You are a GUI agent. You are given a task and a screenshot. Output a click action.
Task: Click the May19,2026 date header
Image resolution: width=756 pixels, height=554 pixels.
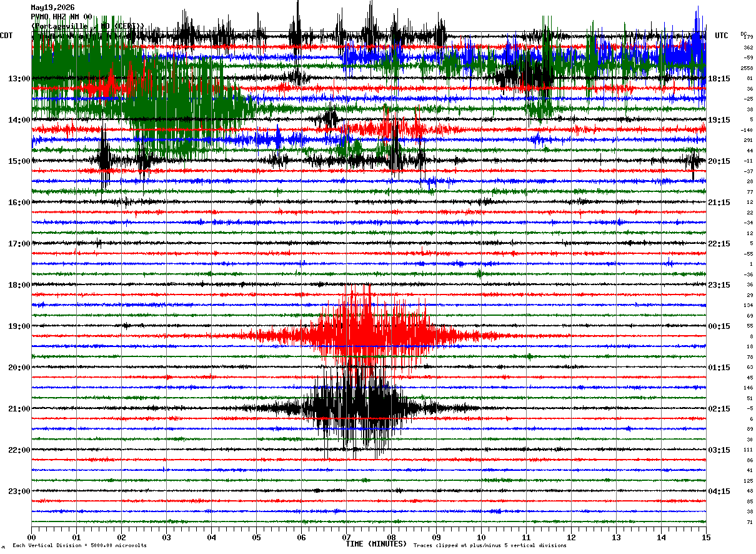[x=52, y=8]
